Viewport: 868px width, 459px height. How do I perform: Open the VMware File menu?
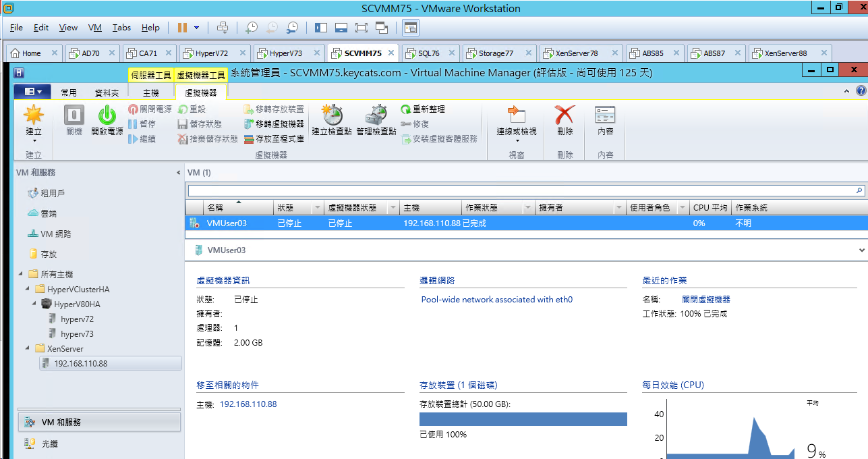[x=16, y=28]
